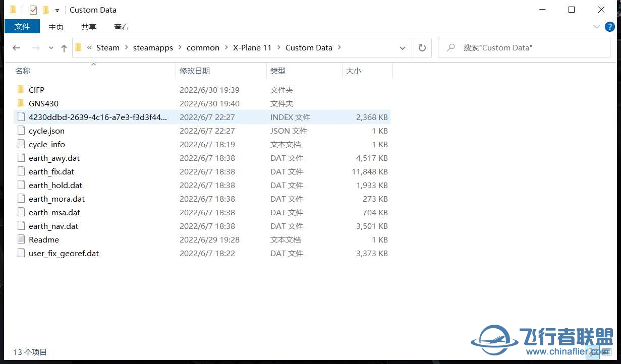621x364 pixels.
Task: Open the 查看 ribbon tab
Action: [x=122, y=27]
